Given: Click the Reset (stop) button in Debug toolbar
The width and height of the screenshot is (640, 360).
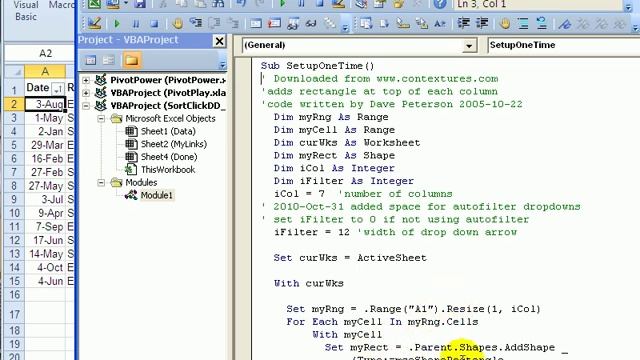Looking at the screenshot, I should pos(154,24).
